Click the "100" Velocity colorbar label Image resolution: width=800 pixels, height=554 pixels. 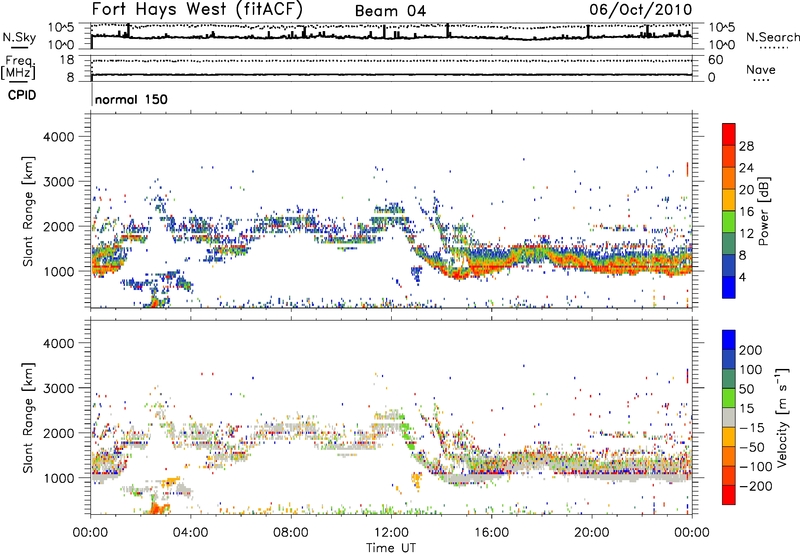751,370
